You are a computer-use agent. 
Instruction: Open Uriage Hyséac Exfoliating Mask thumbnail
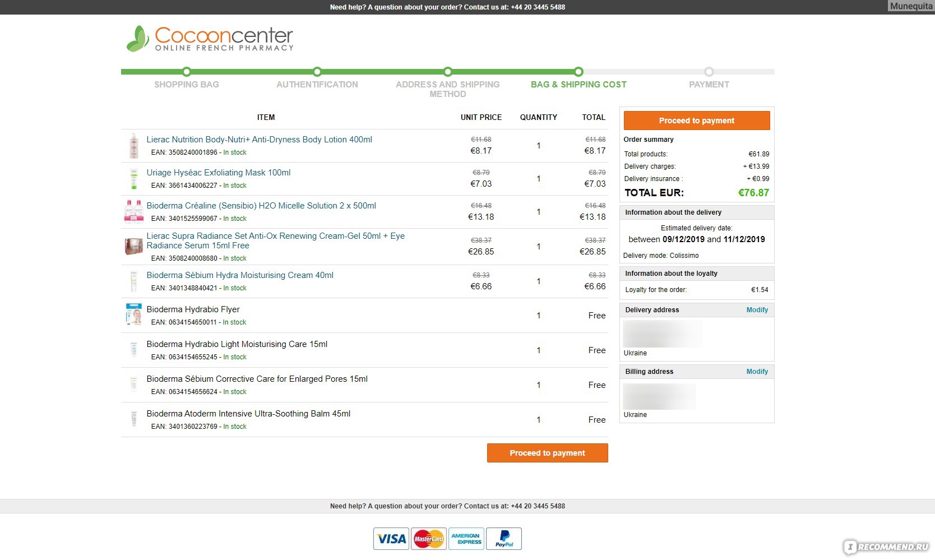click(133, 179)
